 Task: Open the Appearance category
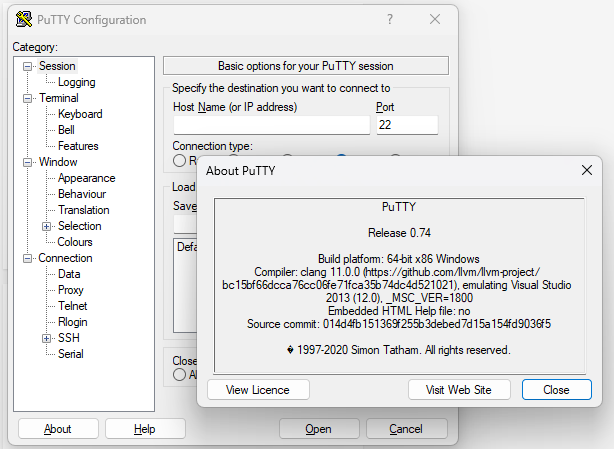(87, 178)
